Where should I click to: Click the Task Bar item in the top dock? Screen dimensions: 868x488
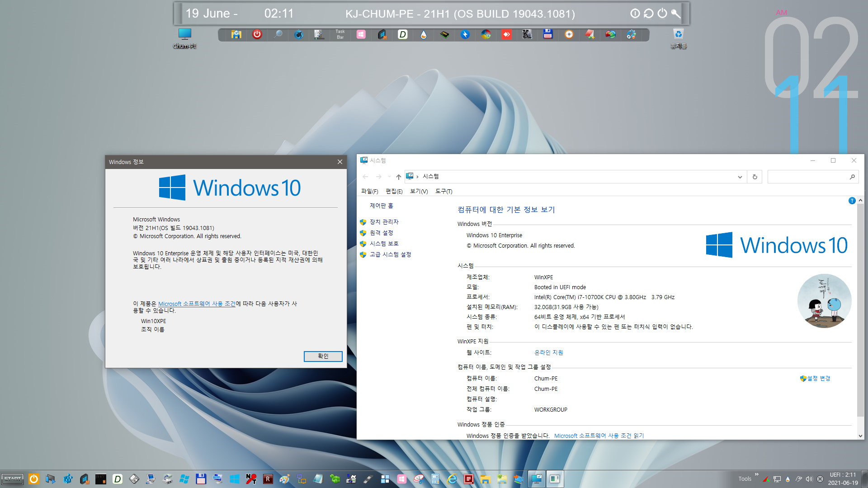coord(340,34)
